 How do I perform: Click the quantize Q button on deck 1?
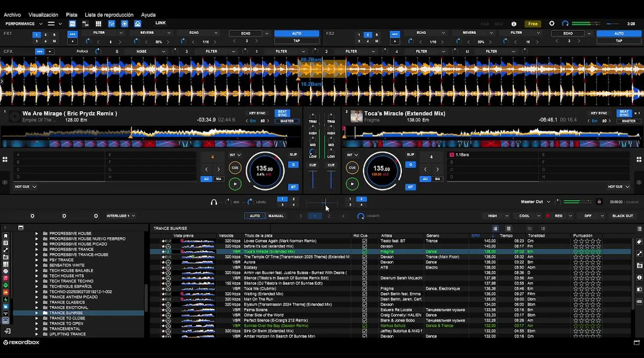coord(293,165)
